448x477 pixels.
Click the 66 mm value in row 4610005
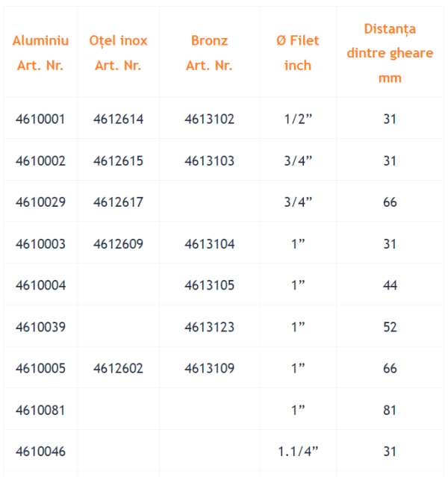390,369
